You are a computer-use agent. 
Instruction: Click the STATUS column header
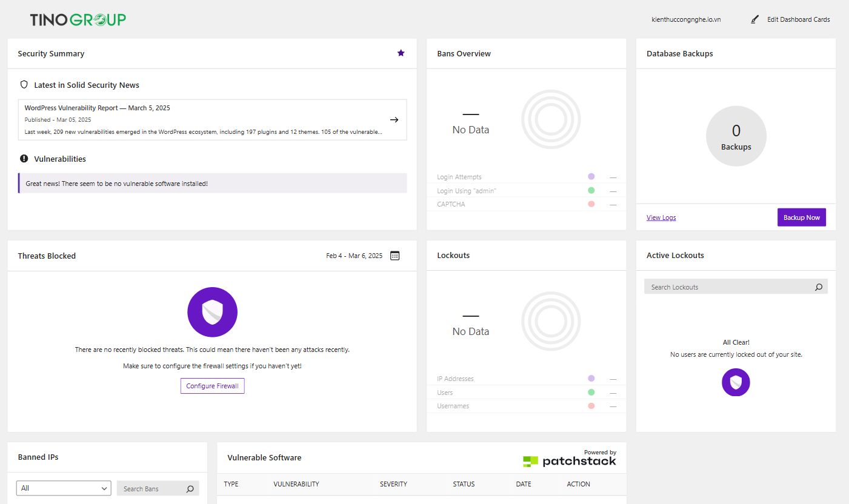464,484
